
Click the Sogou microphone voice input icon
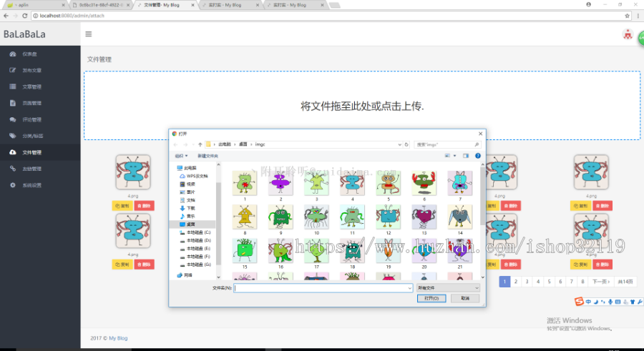610,302
